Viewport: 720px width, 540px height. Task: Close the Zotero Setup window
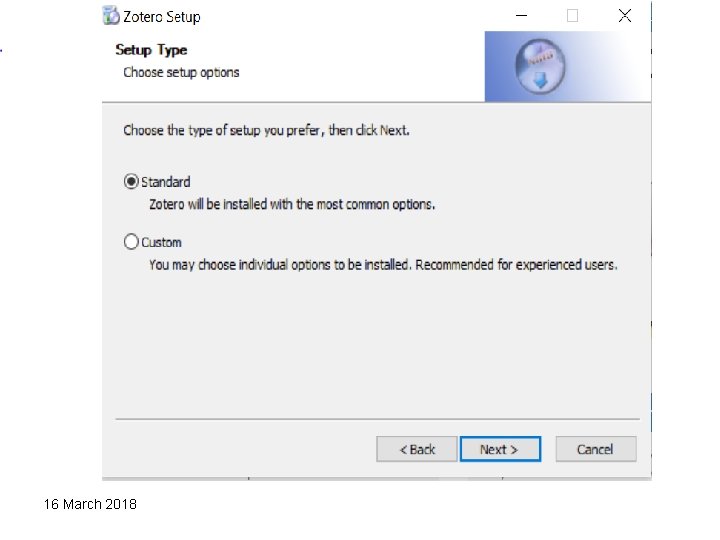tap(624, 16)
